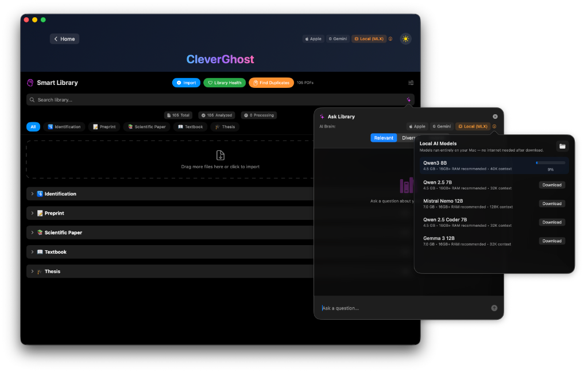
Task: Select Local (MLX) in Ask Library panel
Action: pos(473,127)
